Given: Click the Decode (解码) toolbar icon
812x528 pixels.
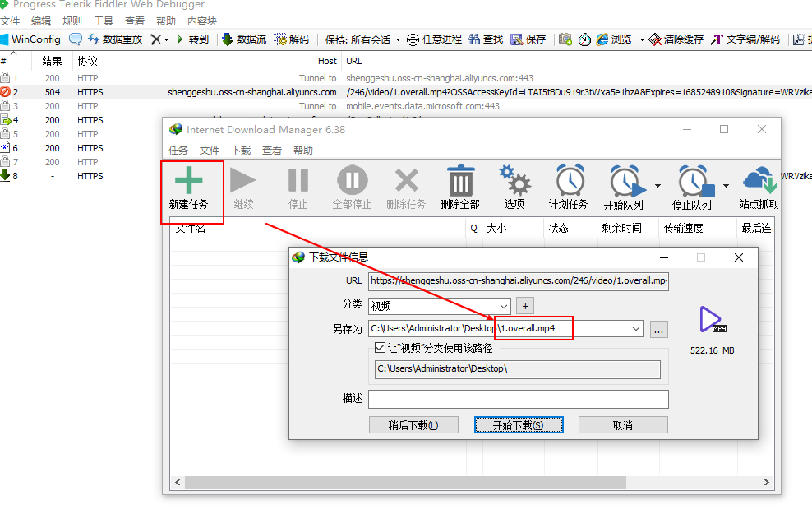Looking at the screenshot, I should coord(280,39).
